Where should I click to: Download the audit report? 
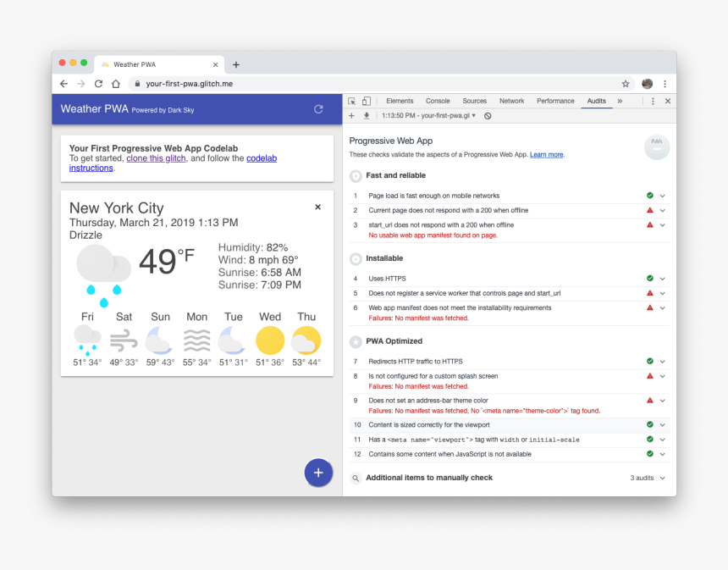click(367, 116)
